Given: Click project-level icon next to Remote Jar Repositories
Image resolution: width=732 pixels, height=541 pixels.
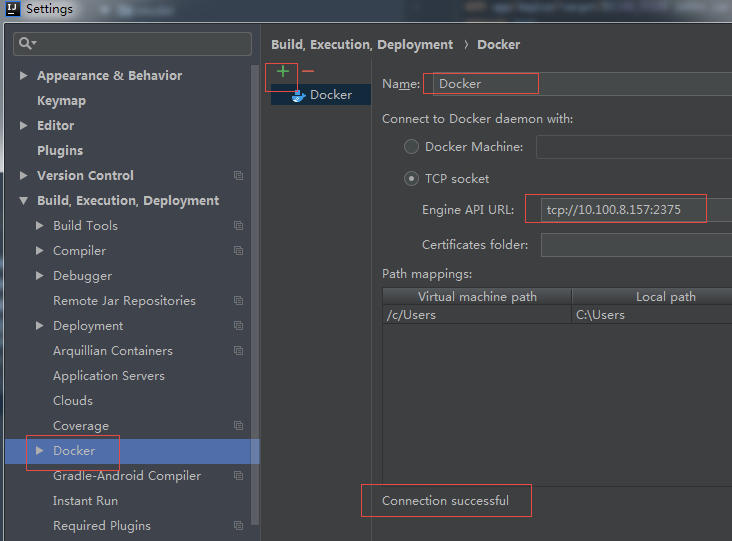Looking at the screenshot, I should 238,301.
